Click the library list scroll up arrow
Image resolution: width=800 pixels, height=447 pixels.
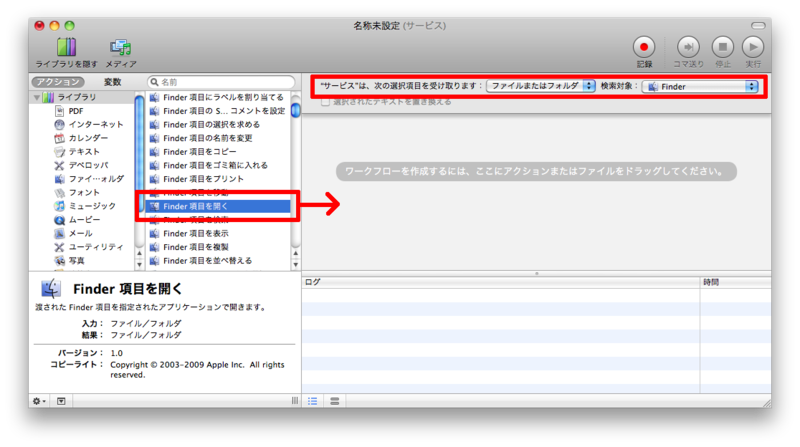[x=139, y=253]
